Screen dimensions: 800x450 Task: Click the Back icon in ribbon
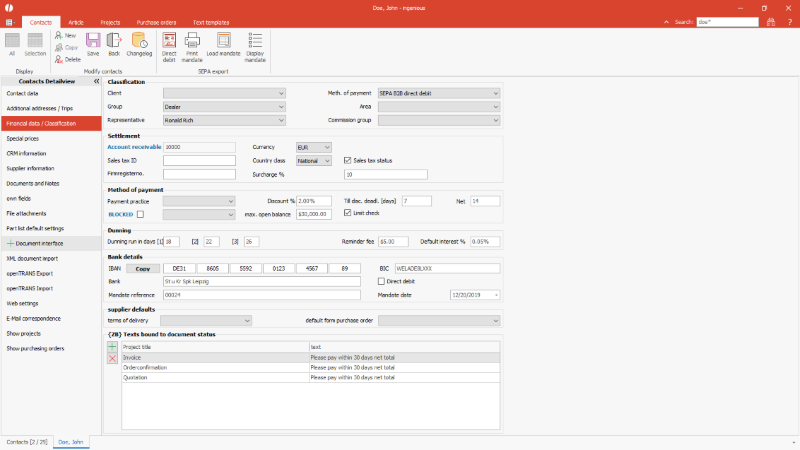(114, 45)
